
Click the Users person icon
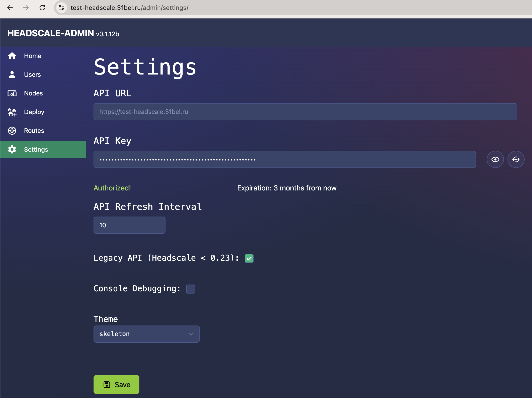(12, 75)
